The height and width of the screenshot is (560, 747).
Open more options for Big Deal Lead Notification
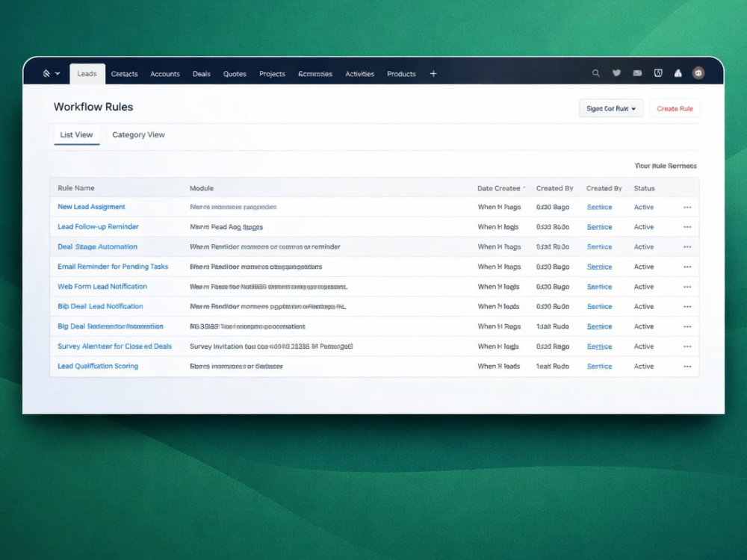pyautogui.click(x=687, y=307)
